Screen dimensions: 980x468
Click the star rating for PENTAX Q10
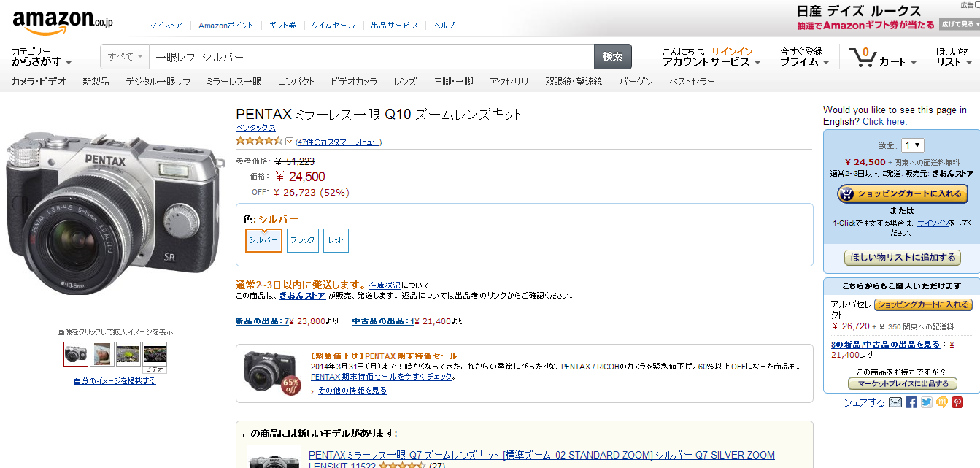point(258,141)
